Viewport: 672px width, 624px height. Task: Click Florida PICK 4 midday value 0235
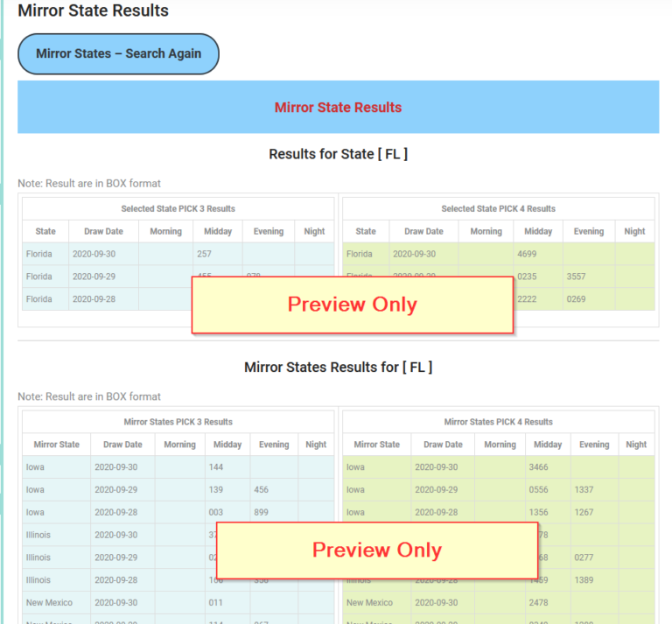click(x=527, y=277)
